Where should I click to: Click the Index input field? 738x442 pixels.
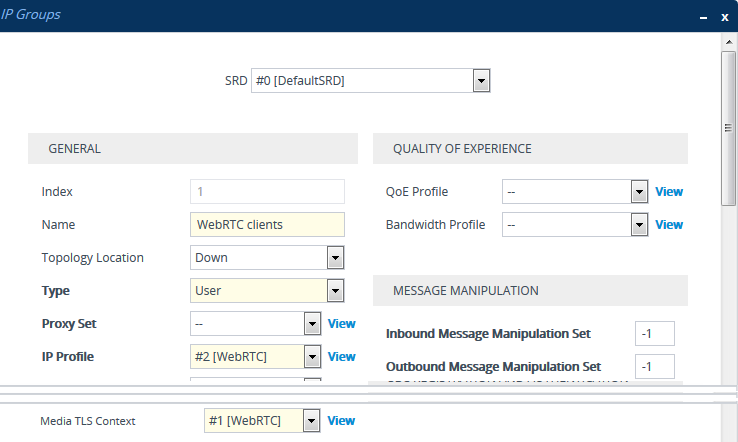point(267,192)
